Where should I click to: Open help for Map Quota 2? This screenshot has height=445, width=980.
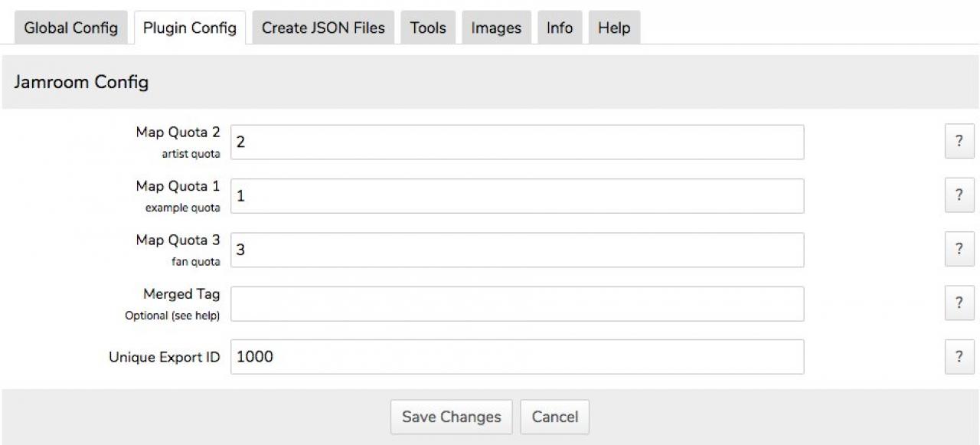click(959, 142)
